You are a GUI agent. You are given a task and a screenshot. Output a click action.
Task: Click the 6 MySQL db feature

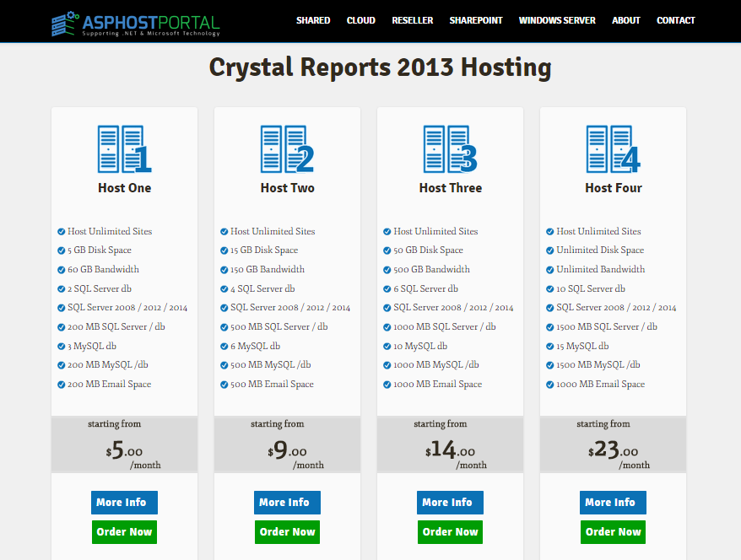(x=255, y=346)
